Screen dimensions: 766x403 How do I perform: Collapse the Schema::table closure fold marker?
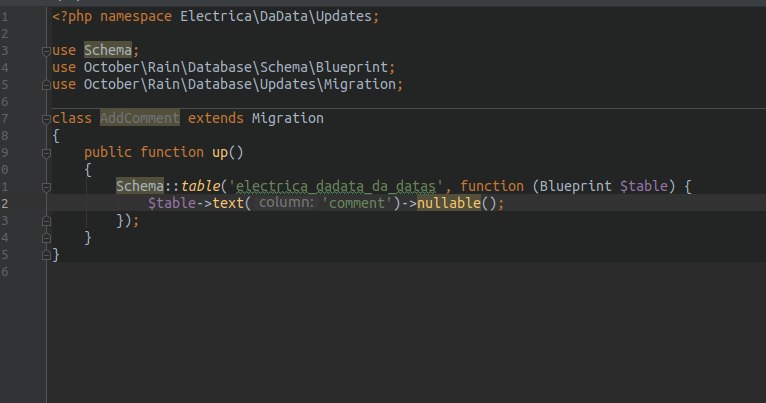click(x=46, y=187)
